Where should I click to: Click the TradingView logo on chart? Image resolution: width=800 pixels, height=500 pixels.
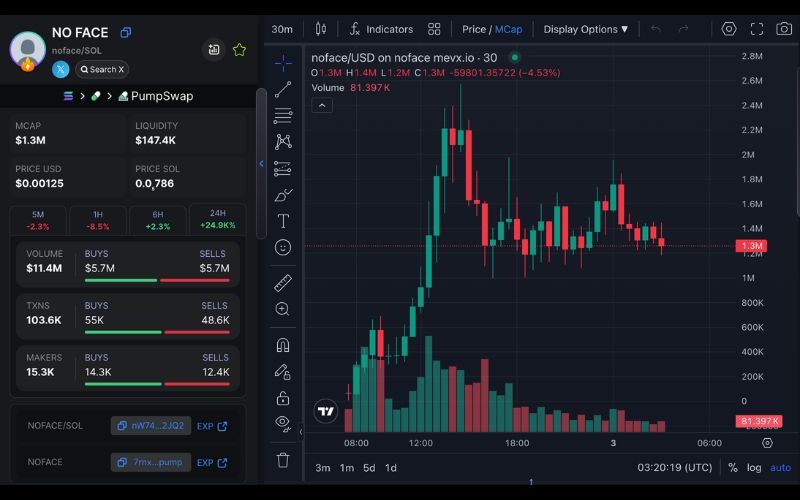click(x=326, y=411)
